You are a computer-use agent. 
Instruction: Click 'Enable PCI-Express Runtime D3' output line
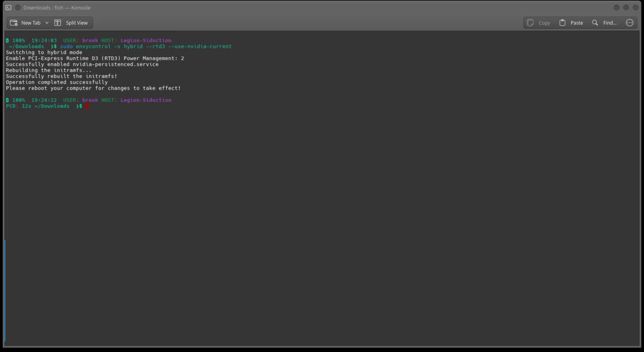(x=95, y=58)
